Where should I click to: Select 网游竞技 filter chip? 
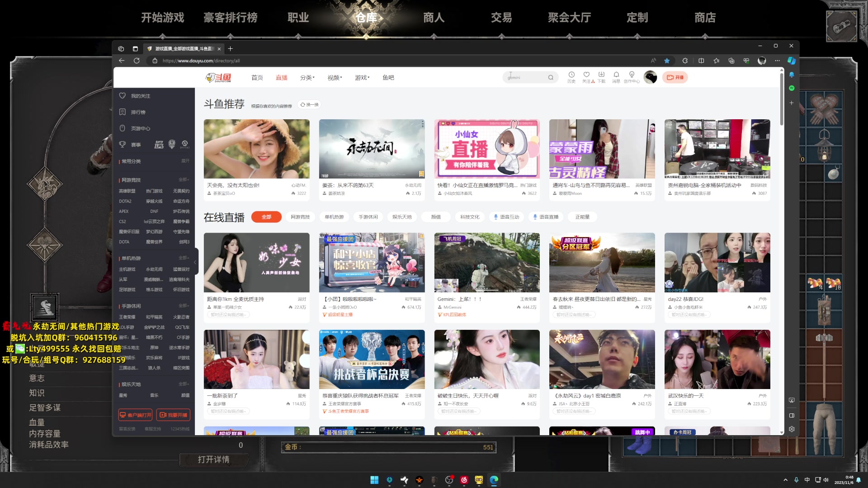[x=300, y=217]
